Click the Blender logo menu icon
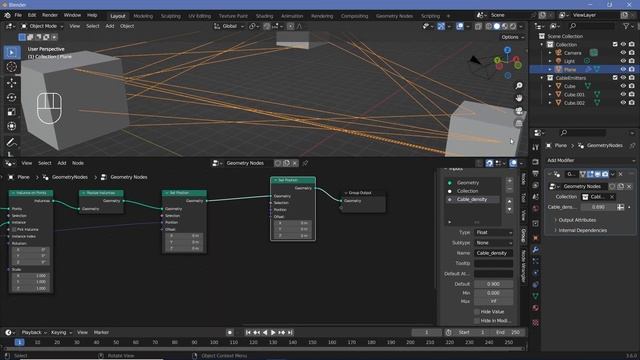640x360 pixels. (7, 15)
